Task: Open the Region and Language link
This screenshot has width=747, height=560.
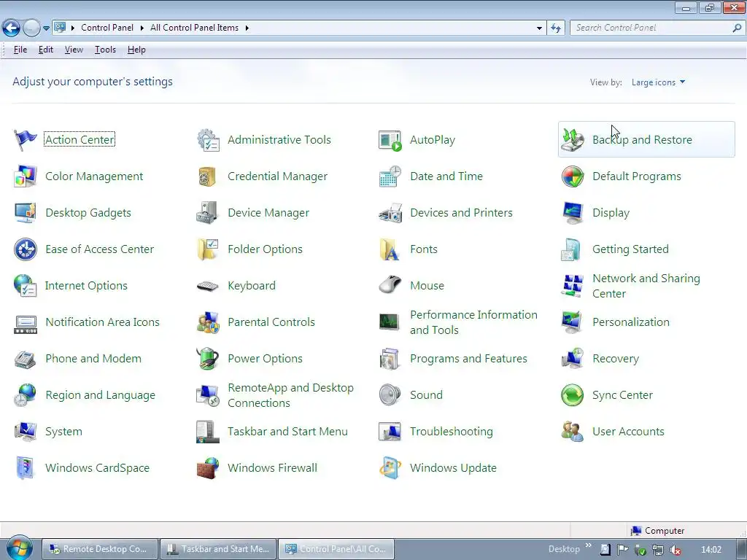Action: (x=101, y=395)
